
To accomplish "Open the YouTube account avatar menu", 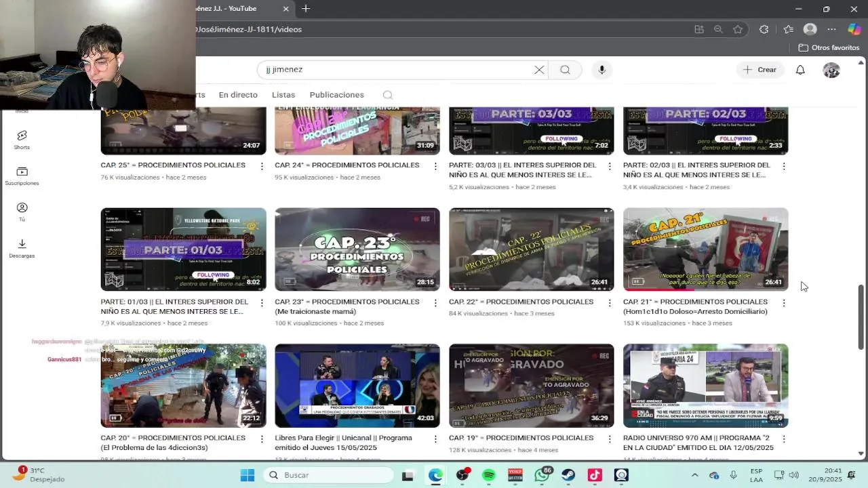I will click(x=831, y=70).
